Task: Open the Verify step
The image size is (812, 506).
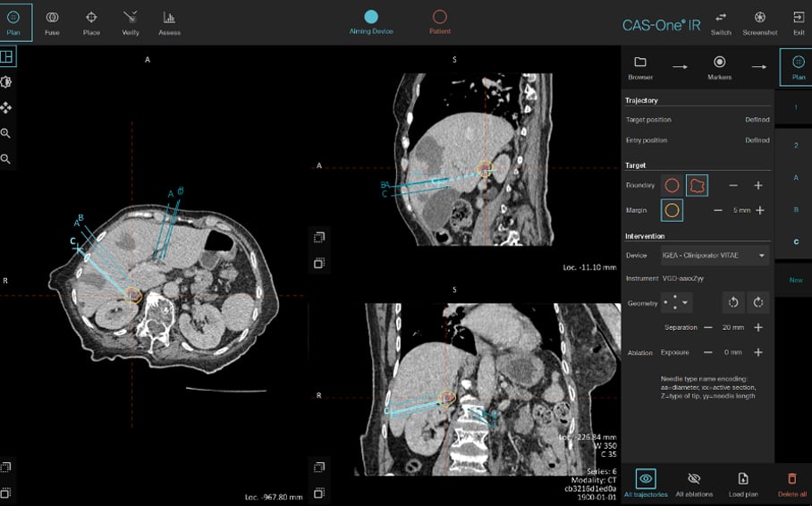Action: tap(131, 22)
